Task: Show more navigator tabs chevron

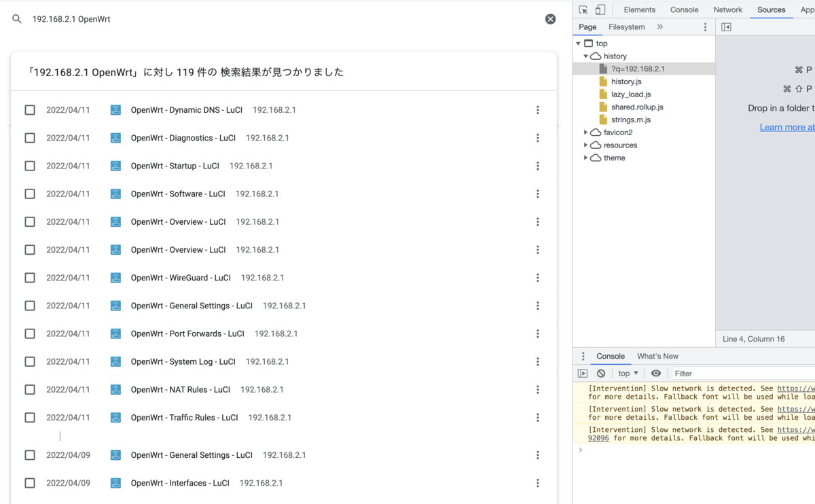Action: [660, 27]
